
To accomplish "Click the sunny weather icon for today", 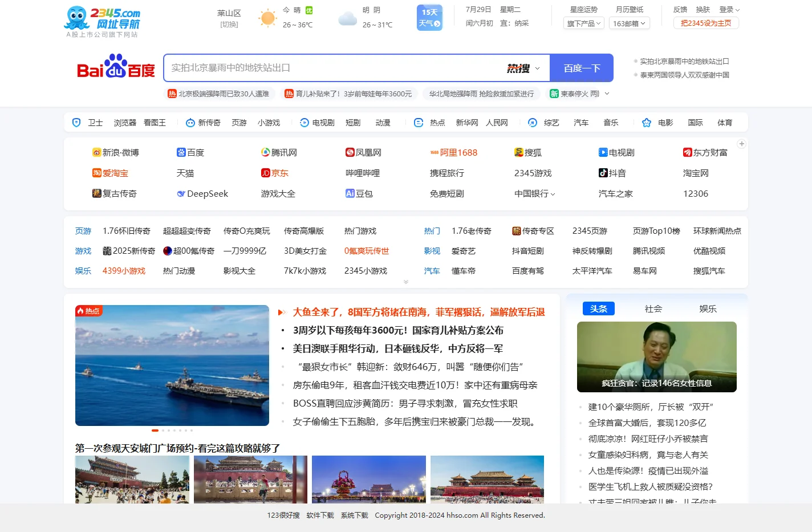I will [x=267, y=18].
